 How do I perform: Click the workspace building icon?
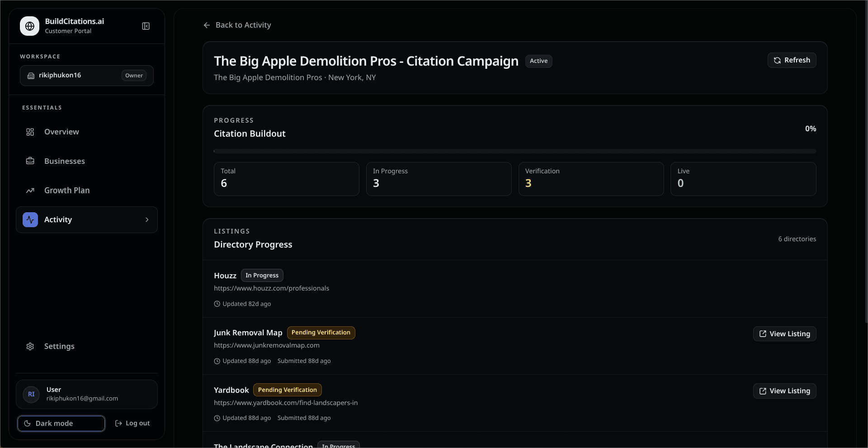click(31, 76)
